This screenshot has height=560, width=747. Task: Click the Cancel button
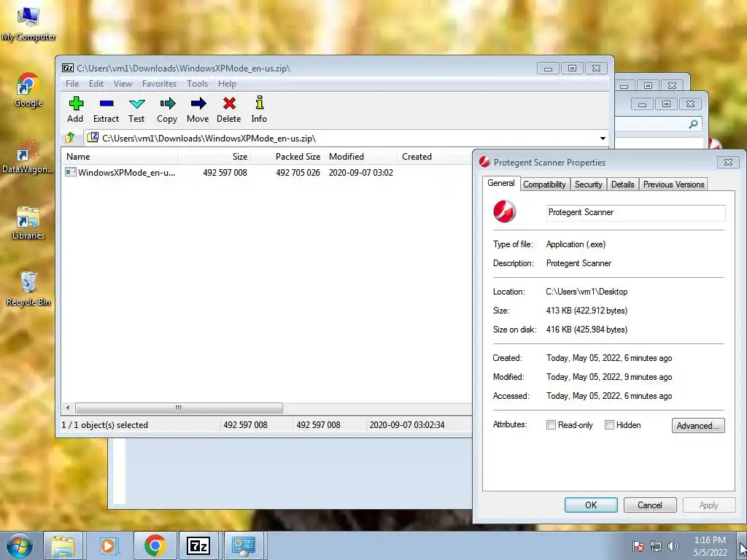[x=650, y=505]
